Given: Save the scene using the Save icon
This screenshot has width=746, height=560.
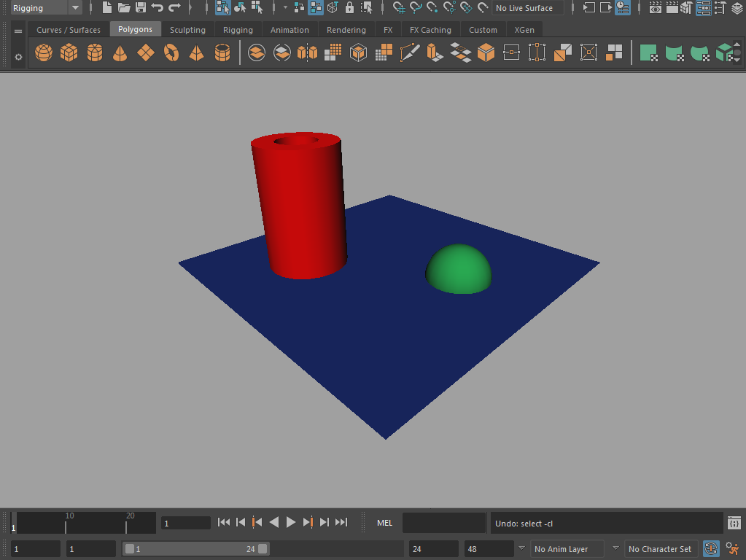Looking at the screenshot, I should (x=139, y=8).
